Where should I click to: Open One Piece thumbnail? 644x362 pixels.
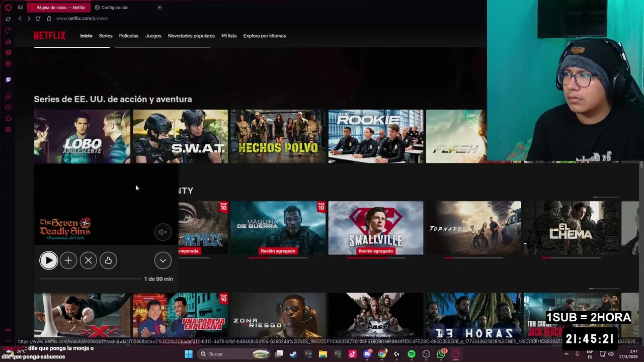[203, 228]
